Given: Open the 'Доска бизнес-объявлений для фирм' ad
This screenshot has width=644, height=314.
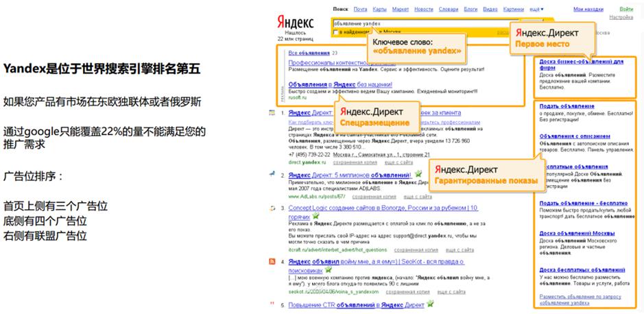Looking at the screenshot, I should coord(581,64).
